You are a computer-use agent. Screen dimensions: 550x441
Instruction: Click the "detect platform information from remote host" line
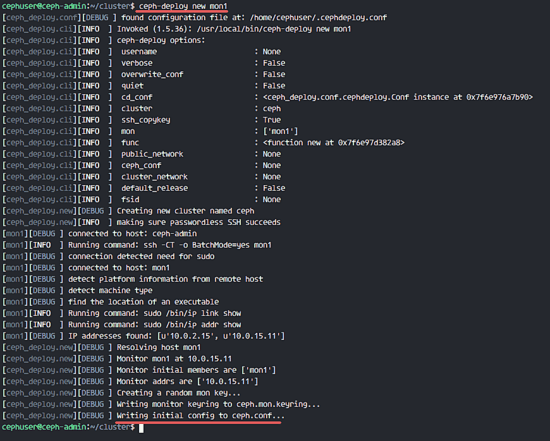pyautogui.click(x=166, y=279)
